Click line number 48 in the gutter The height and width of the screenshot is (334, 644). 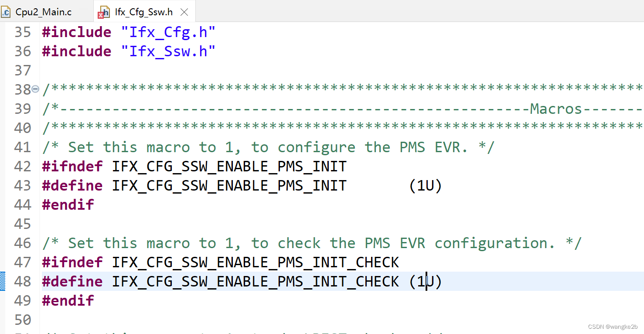(x=23, y=281)
